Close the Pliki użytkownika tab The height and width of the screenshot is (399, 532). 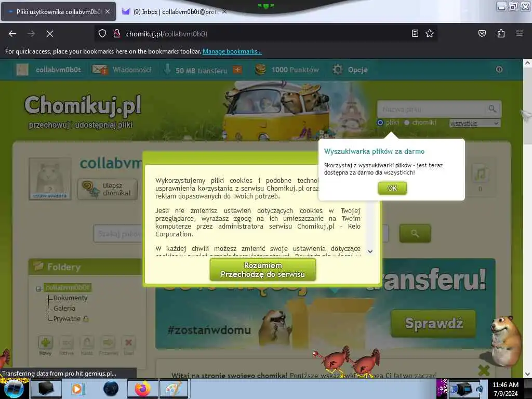[108, 11]
